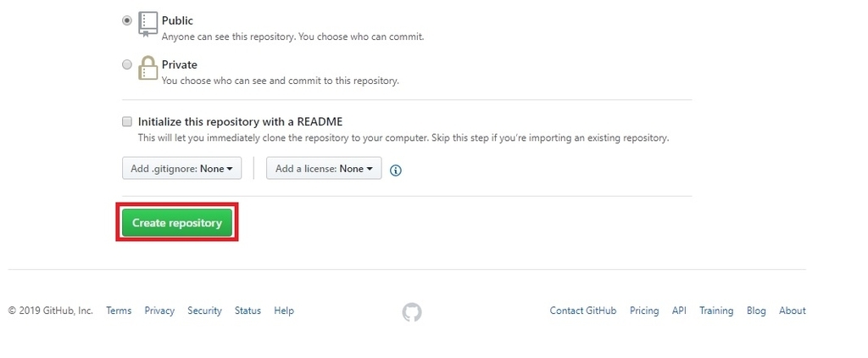Open the Add .gitignore dropdown

181,168
